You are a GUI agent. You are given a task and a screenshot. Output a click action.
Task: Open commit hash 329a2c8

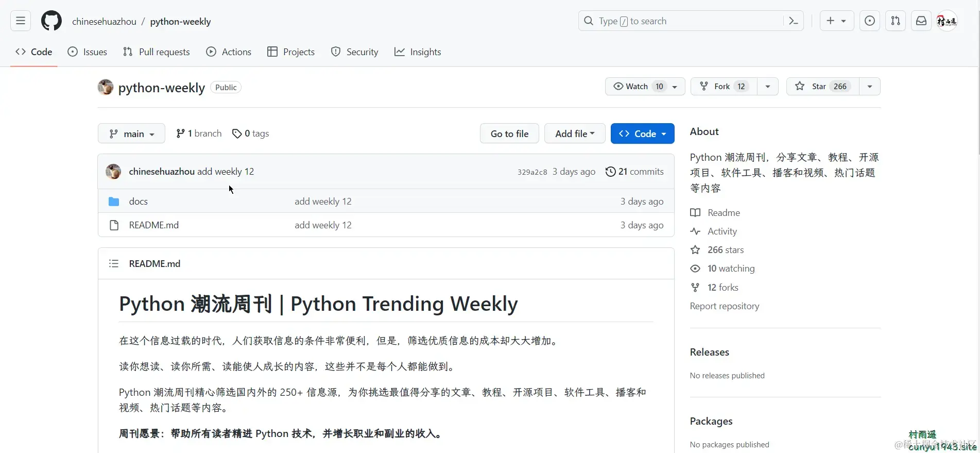532,172
